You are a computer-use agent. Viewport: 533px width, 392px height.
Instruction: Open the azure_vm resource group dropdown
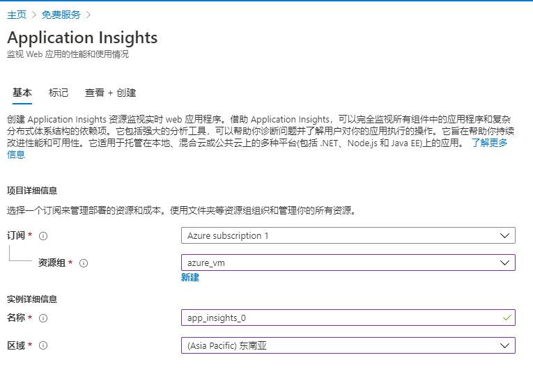click(348, 262)
